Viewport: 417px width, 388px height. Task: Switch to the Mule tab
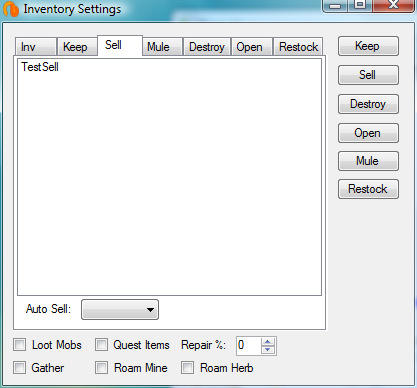(x=163, y=47)
